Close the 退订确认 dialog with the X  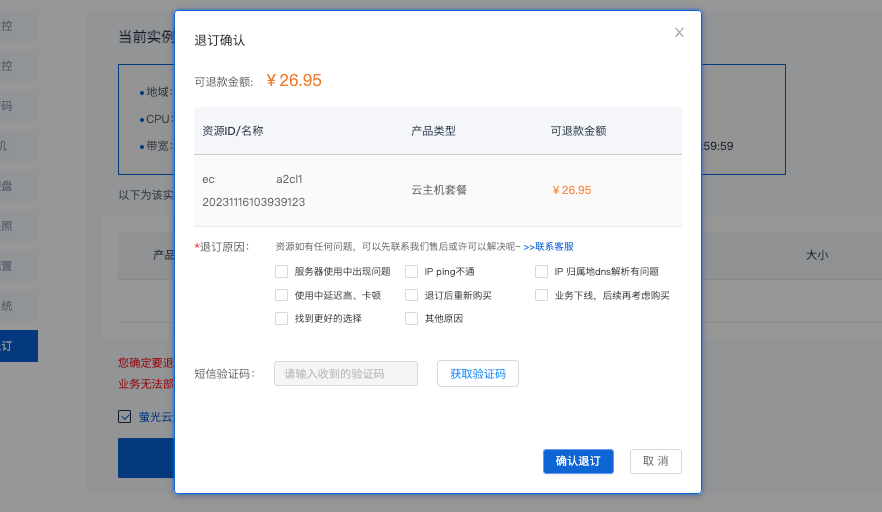click(x=679, y=33)
